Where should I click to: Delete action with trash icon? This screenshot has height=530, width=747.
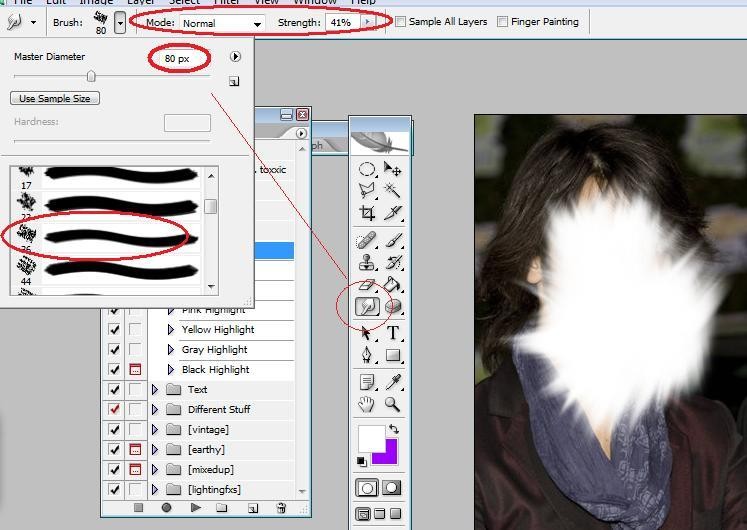tap(281, 508)
